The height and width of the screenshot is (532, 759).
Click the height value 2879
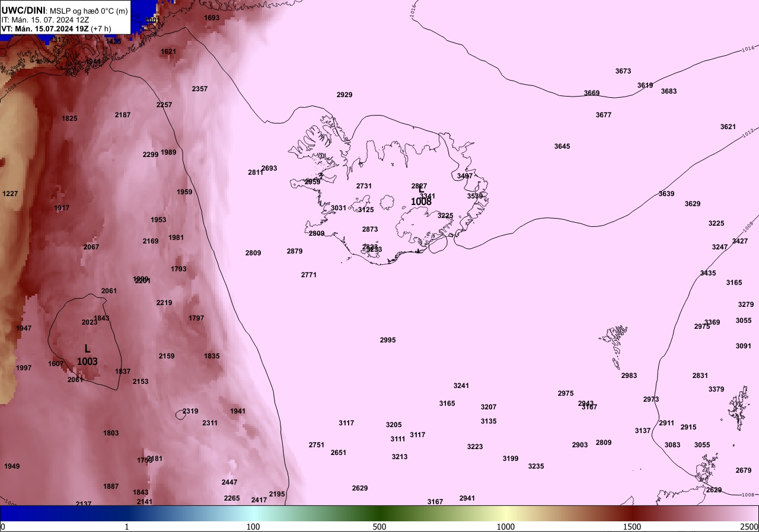tap(295, 251)
